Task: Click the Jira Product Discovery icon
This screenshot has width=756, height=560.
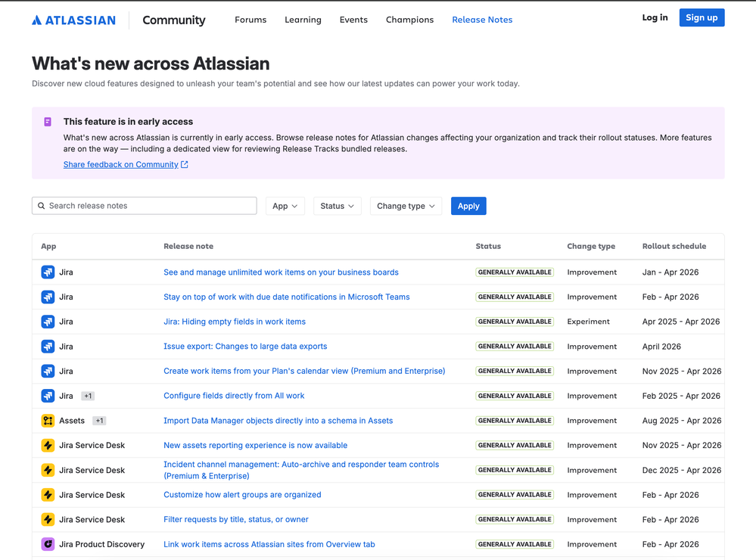Action: click(48, 545)
